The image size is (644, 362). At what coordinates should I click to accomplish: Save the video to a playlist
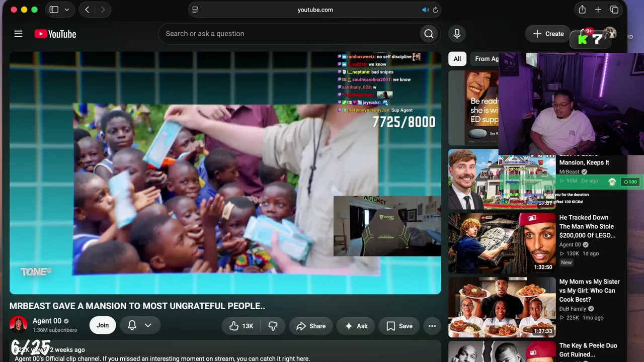399,326
